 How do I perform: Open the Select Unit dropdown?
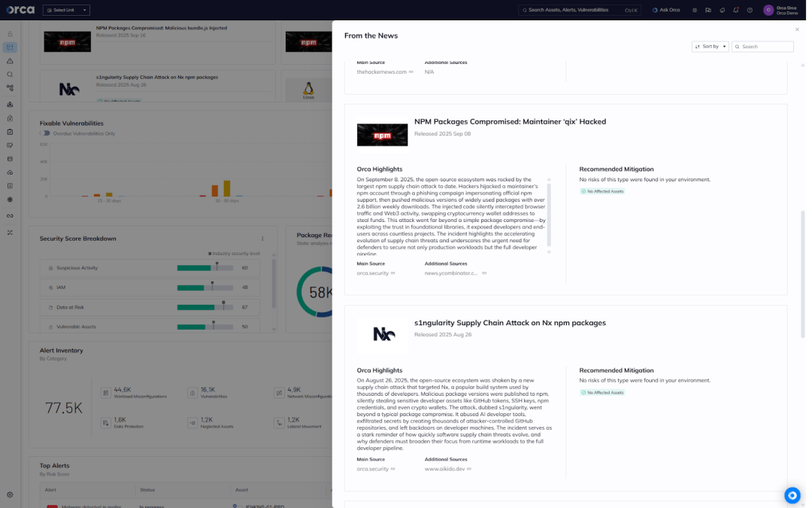[x=66, y=10]
